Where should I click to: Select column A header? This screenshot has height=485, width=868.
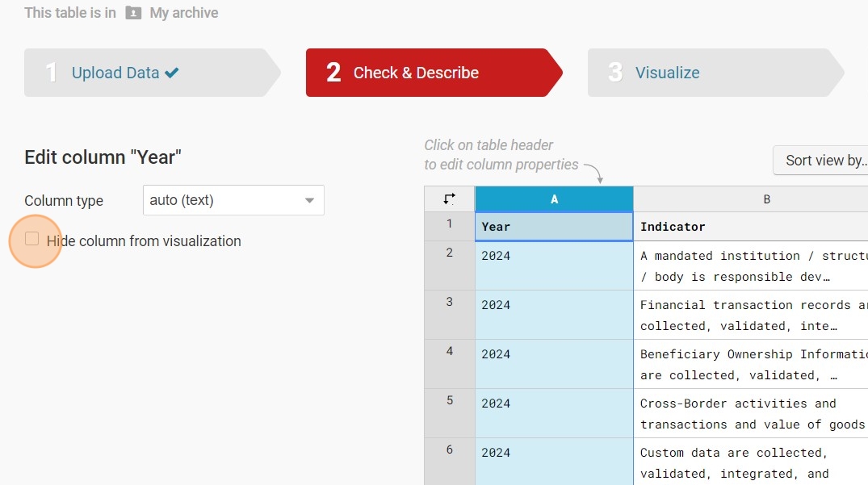tap(554, 199)
